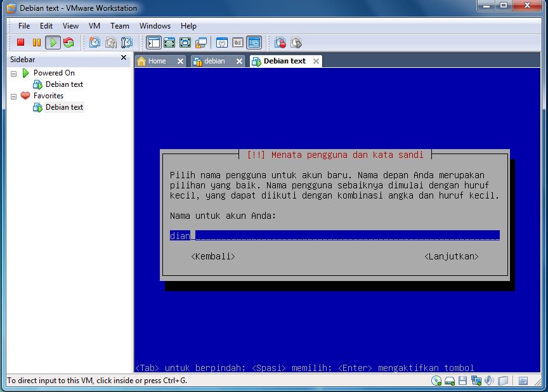The image size is (548, 392).
Task: Take a snapshot with the clock-star icon
Action: pyautogui.click(x=95, y=42)
